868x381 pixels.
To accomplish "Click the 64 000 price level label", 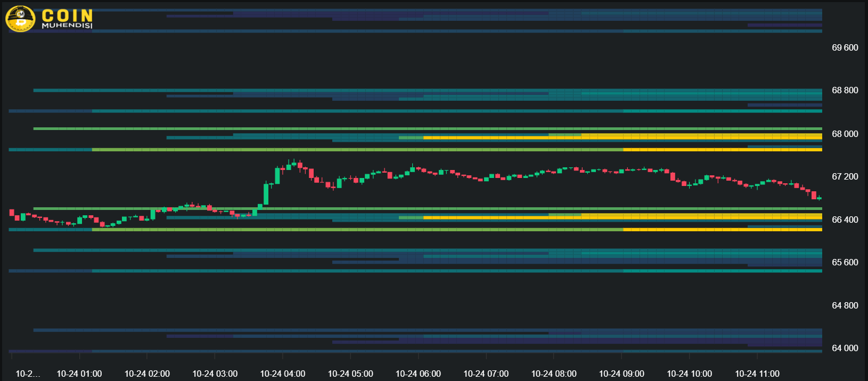I will click(x=845, y=348).
